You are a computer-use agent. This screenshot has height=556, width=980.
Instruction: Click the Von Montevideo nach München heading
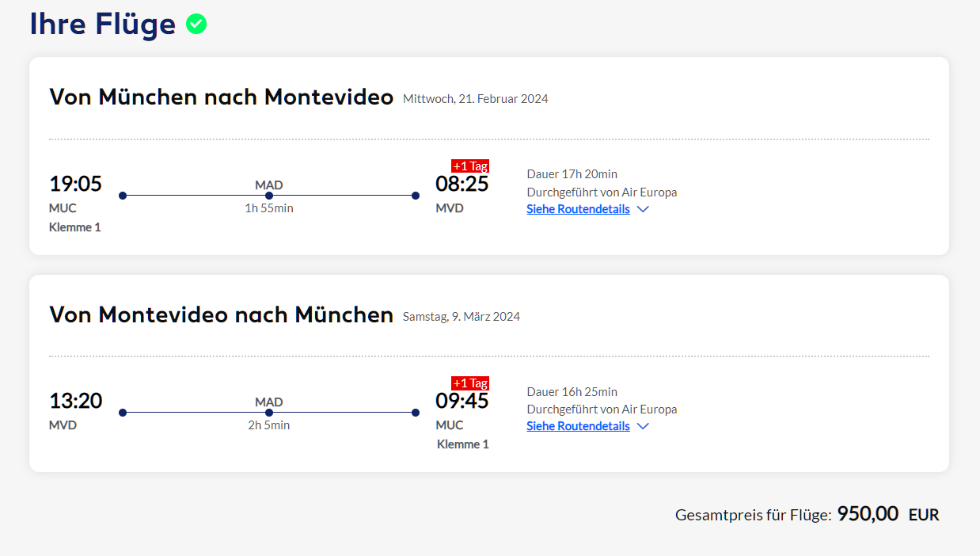click(221, 314)
